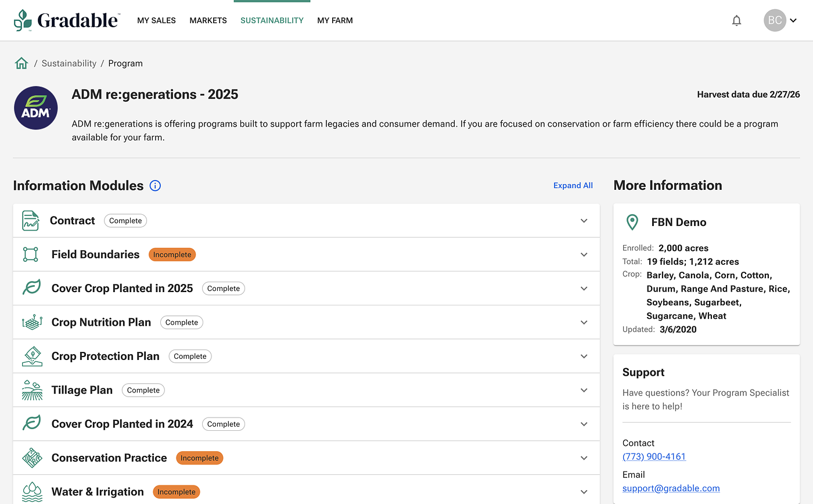
Task: Click the FBN Demo location pin icon
Action: coord(632,222)
